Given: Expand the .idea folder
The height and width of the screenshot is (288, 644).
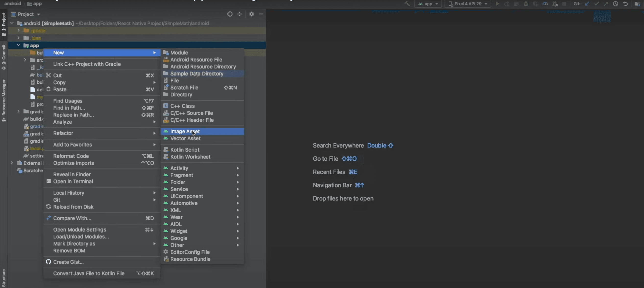Looking at the screenshot, I should (x=19, y=38).
